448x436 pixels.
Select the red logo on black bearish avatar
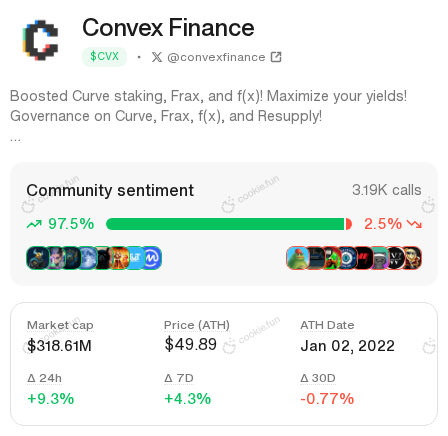coord(363,258)
